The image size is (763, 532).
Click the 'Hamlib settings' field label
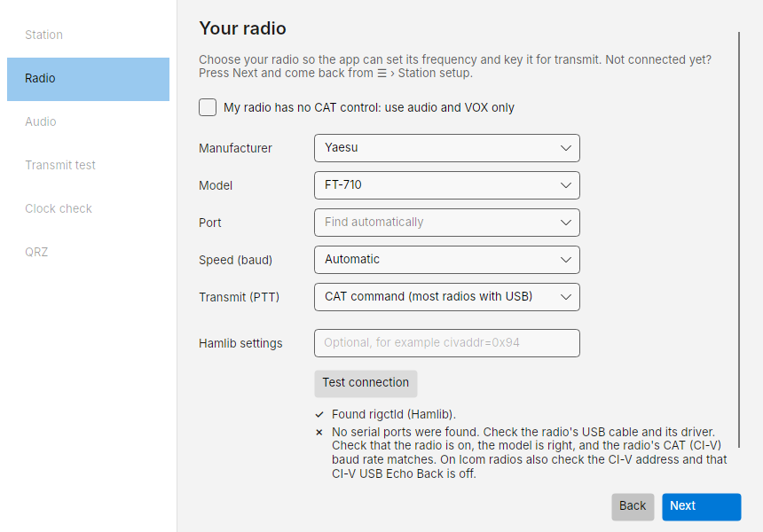240,343
